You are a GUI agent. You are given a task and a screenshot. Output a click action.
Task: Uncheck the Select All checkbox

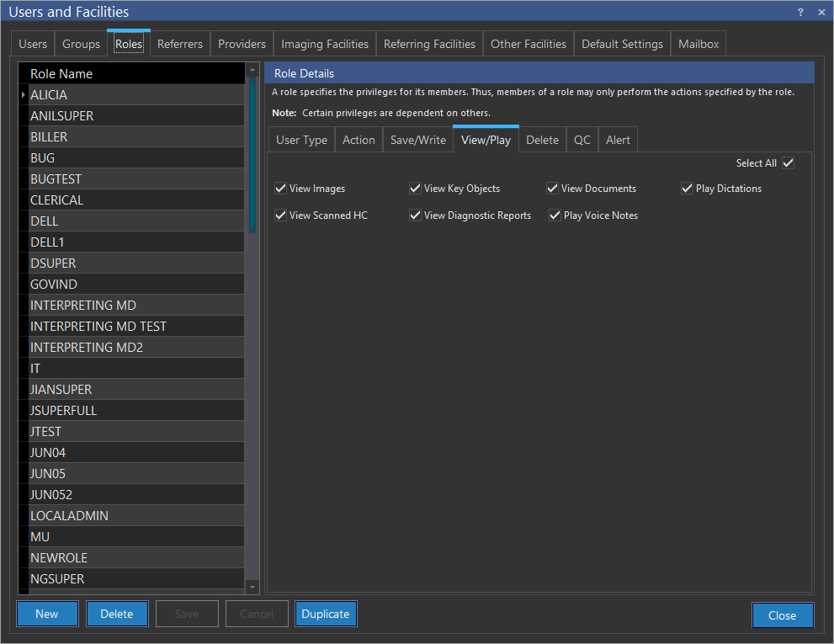(x=788, y=163)
